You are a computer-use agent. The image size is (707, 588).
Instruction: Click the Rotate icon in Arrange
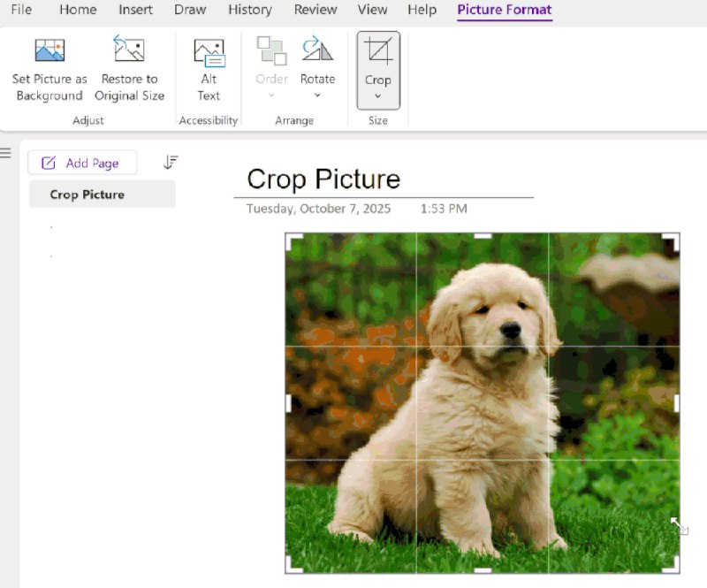pyautogui.click(x=317, y=50)
